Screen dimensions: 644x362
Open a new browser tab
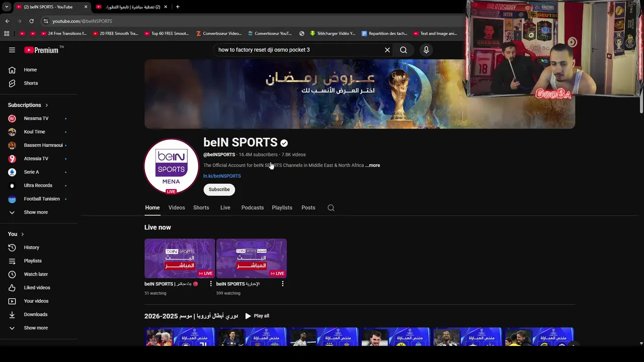178,7
